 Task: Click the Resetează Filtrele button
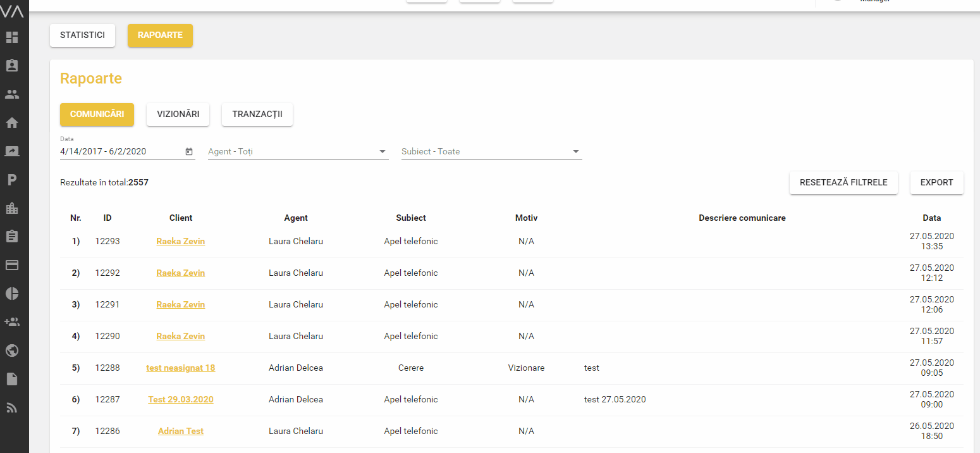pos(843,183)
